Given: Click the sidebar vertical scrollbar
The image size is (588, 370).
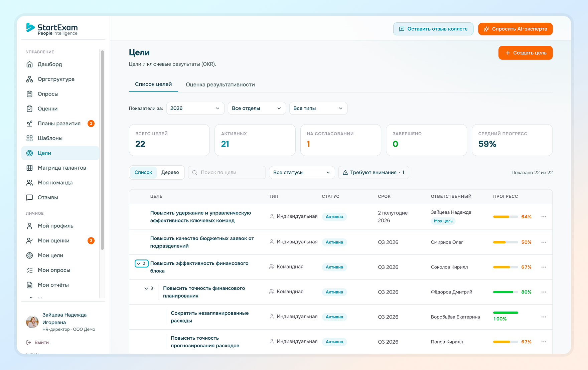Looking at the screenshot, I should 102,150.
